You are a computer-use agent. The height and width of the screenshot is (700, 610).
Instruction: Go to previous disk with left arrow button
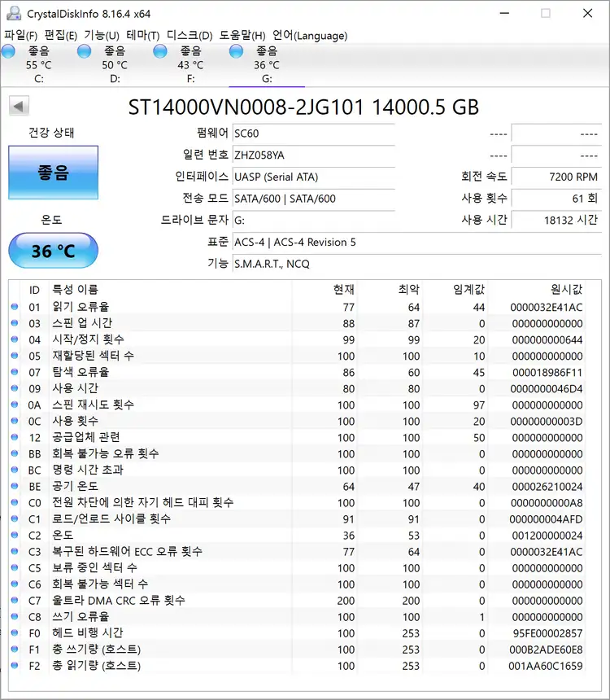coord(19,107)
